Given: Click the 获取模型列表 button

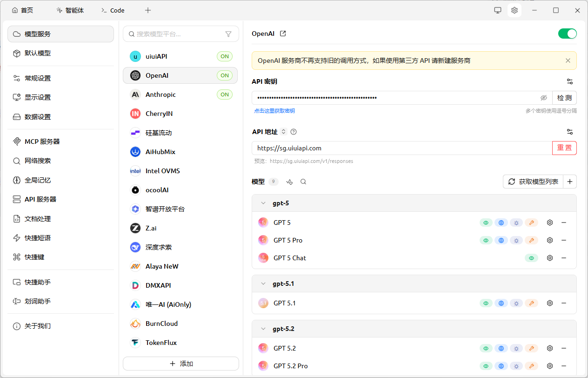Looking at the screenshot, I should point(533,182).
